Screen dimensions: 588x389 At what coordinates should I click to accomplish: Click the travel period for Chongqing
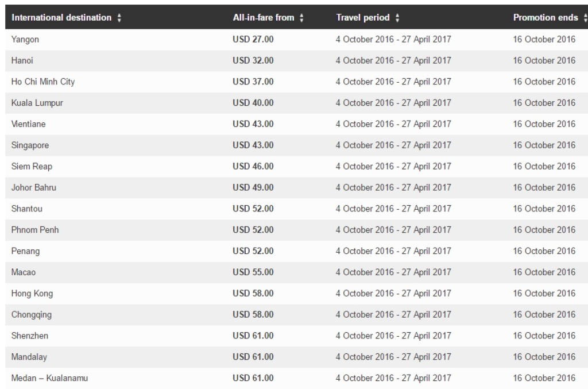coord(393,315)
